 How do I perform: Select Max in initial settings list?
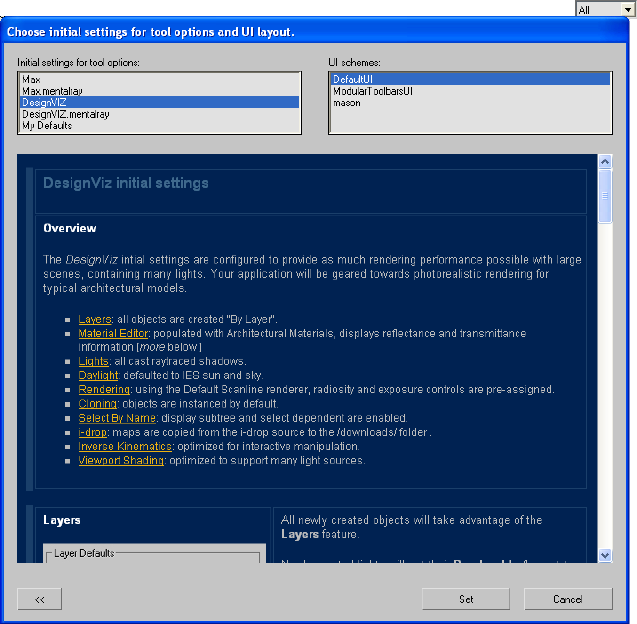click(159, 79)
